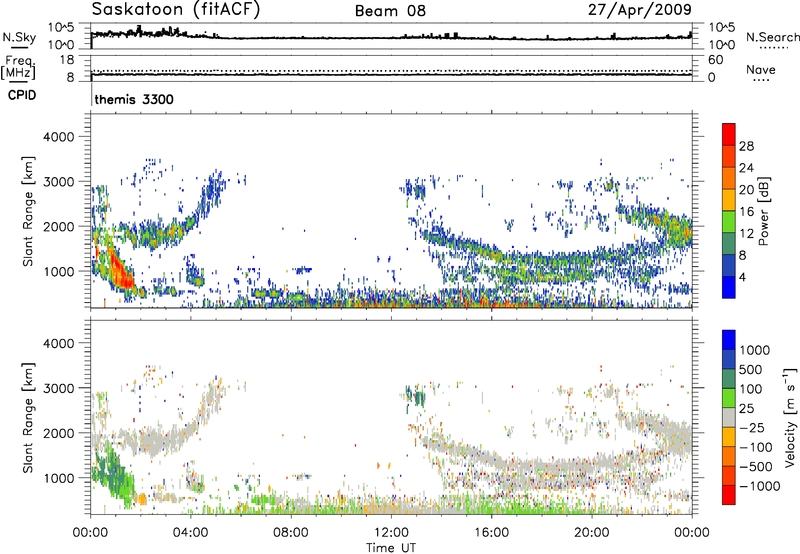Screen dimensions: 800x554
Task: Click the red -1000 velocity colorbar segment
Action: [x=729, y=495]
